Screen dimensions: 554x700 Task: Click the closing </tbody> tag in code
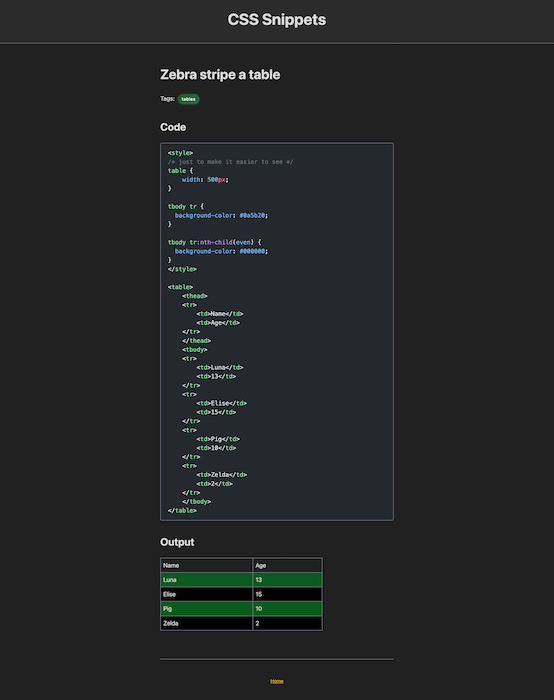(196, 501)
